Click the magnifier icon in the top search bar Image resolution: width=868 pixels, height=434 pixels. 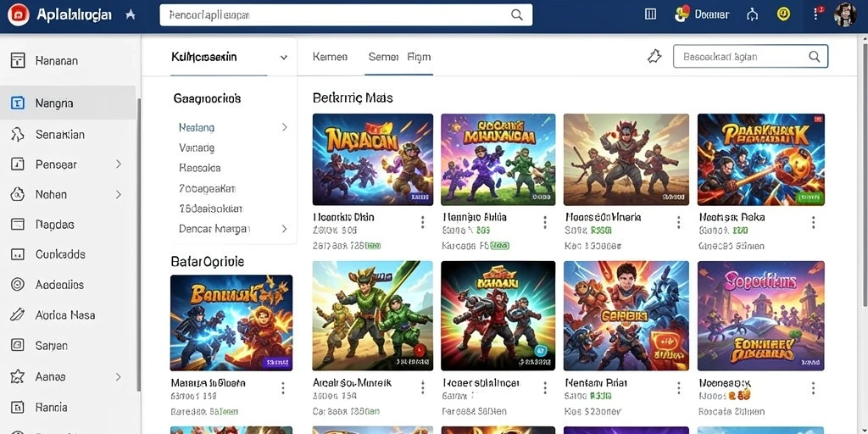tap(516, 15)
